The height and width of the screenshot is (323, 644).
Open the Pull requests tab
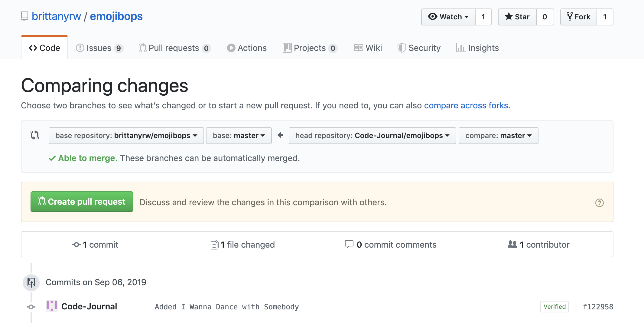coord(174,48)
